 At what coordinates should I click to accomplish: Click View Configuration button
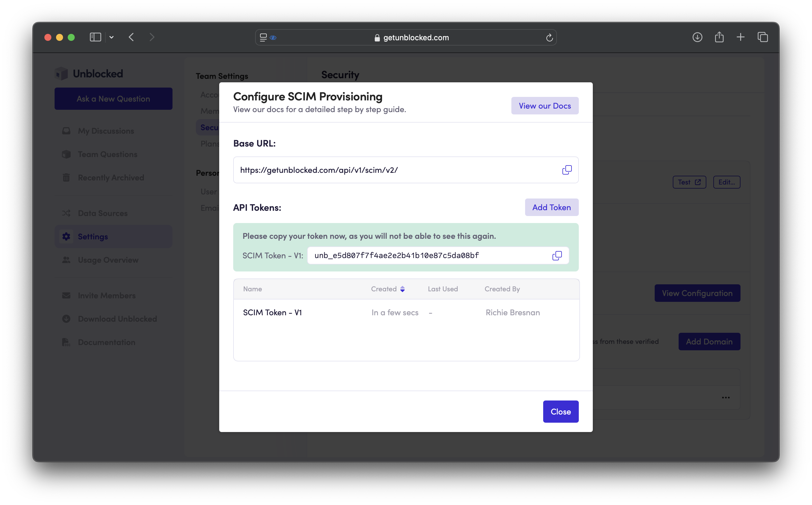coord(697,293)
